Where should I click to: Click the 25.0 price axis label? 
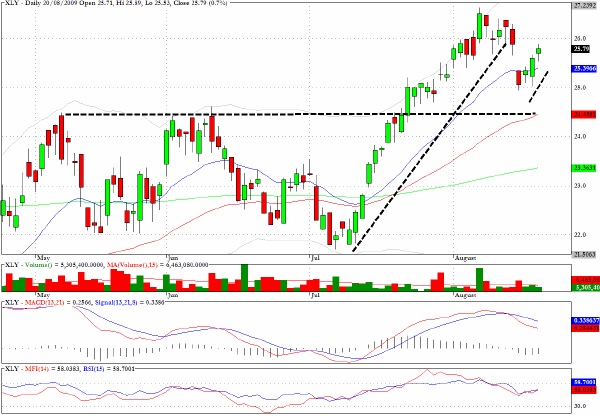click(x=580, y=87)
